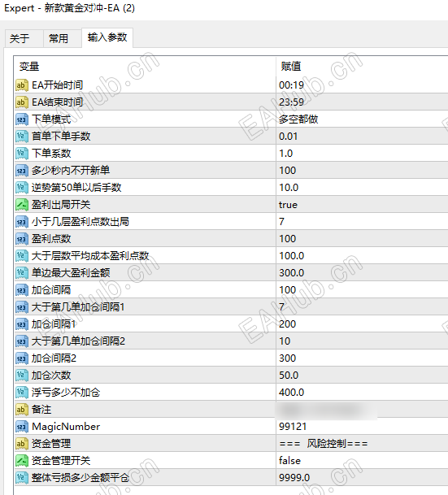Select the double icon next to 整体亏损多少金额平仓

21,478
